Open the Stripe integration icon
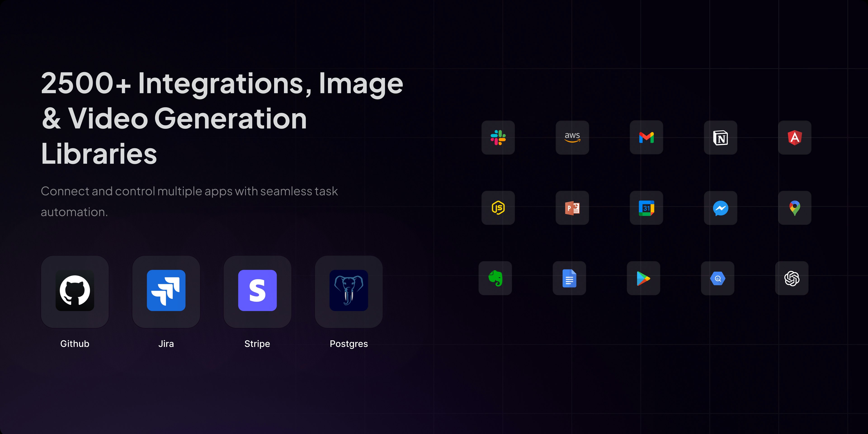 click(x=257, y=290)
